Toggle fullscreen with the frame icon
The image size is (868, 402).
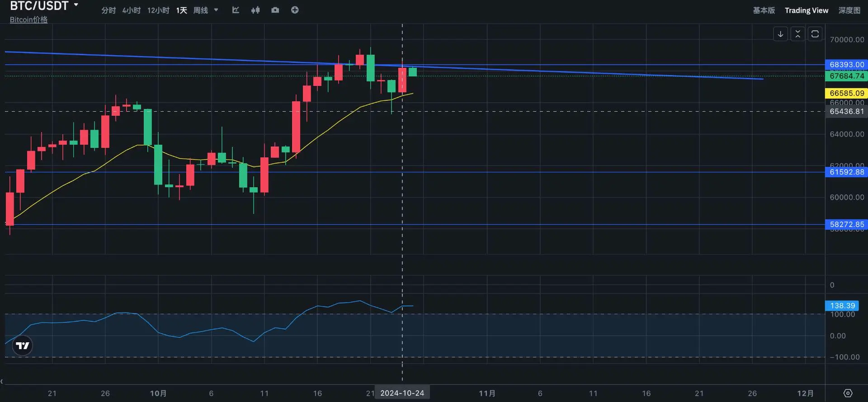point(815,34)
